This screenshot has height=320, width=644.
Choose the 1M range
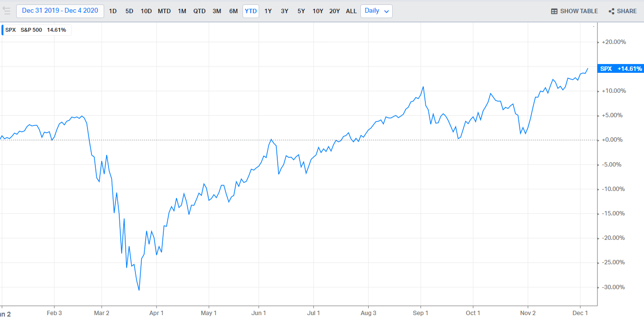coord(182,11)
